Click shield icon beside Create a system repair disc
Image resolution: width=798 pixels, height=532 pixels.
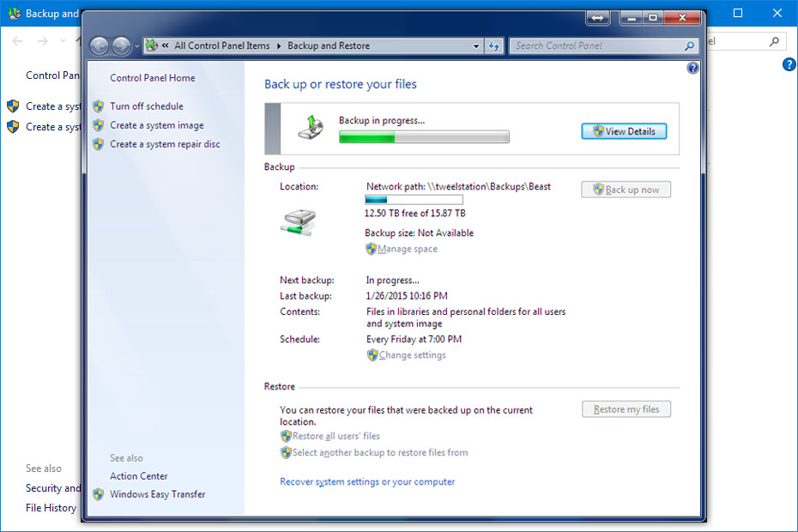pos(98,144)
